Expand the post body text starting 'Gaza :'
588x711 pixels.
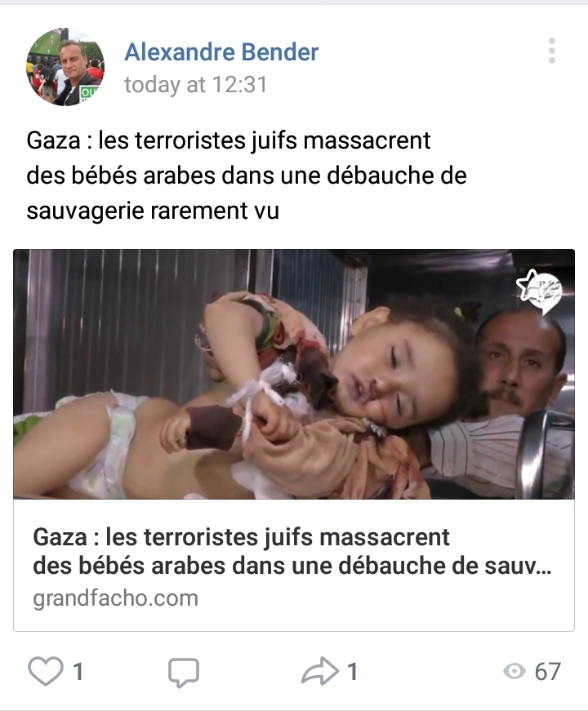247,176
